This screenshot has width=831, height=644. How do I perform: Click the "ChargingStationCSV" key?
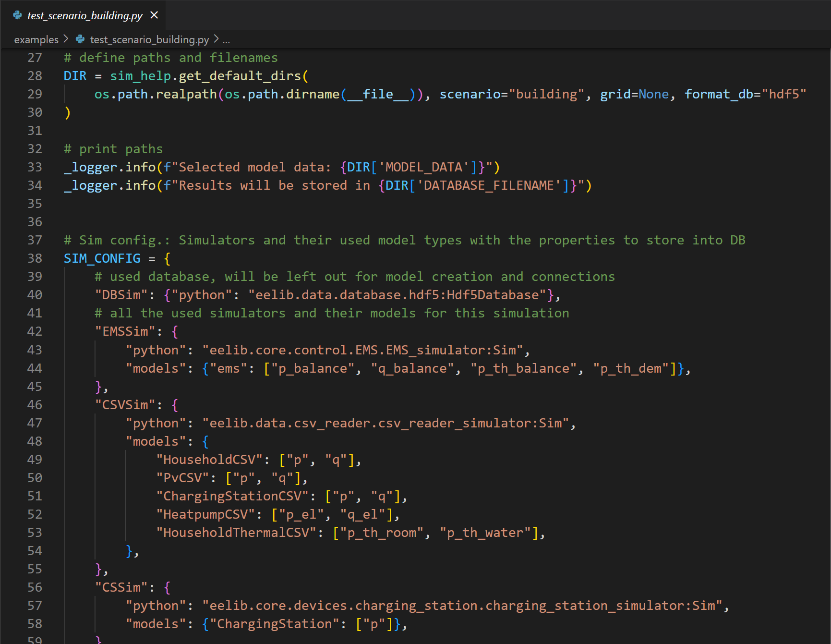click(x=232, y=496)
